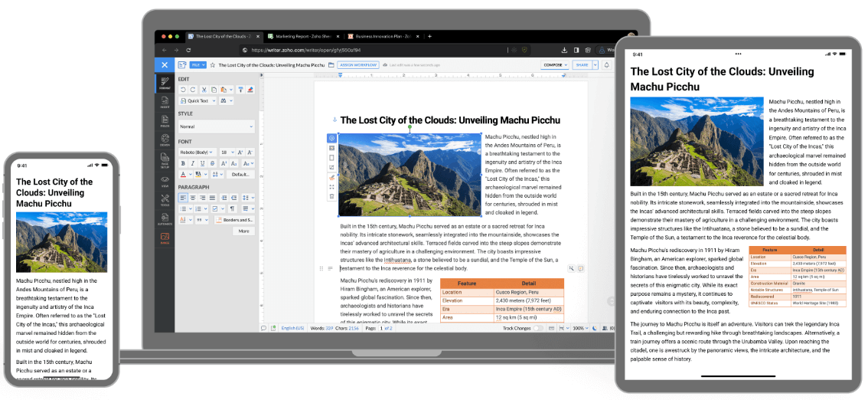The width and height of the screenshot is (868, 400).
Task: Click the Default font button
Action: [240, 175]
